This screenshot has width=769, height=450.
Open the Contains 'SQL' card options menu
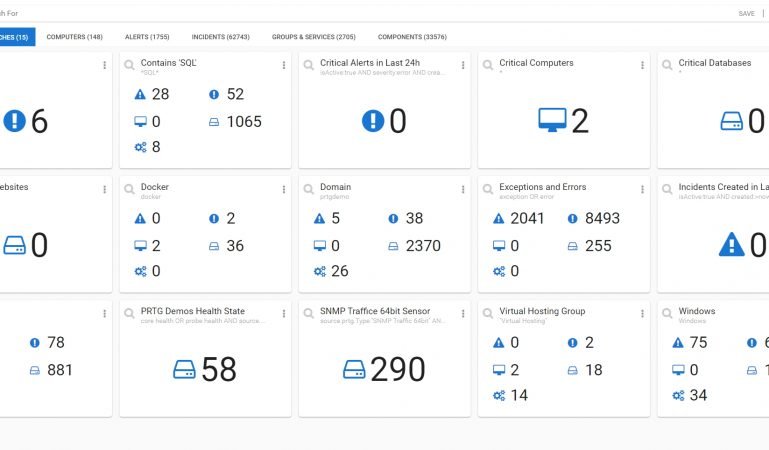(x=283, y=65)
